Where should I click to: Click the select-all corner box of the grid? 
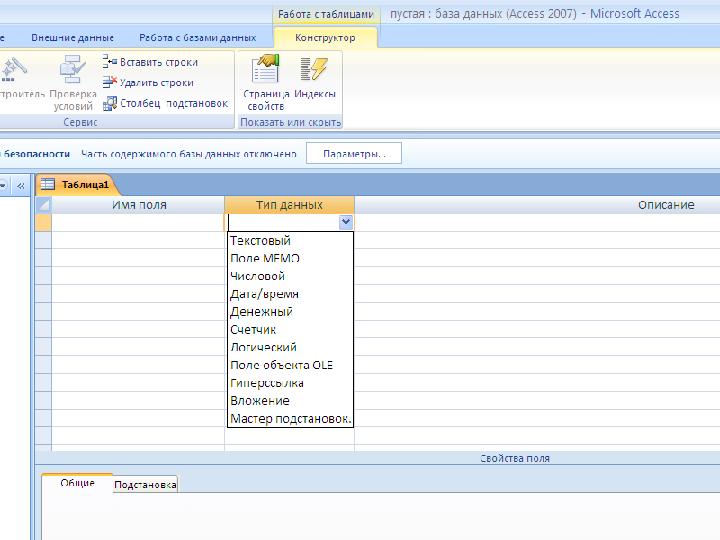[43, 205]
